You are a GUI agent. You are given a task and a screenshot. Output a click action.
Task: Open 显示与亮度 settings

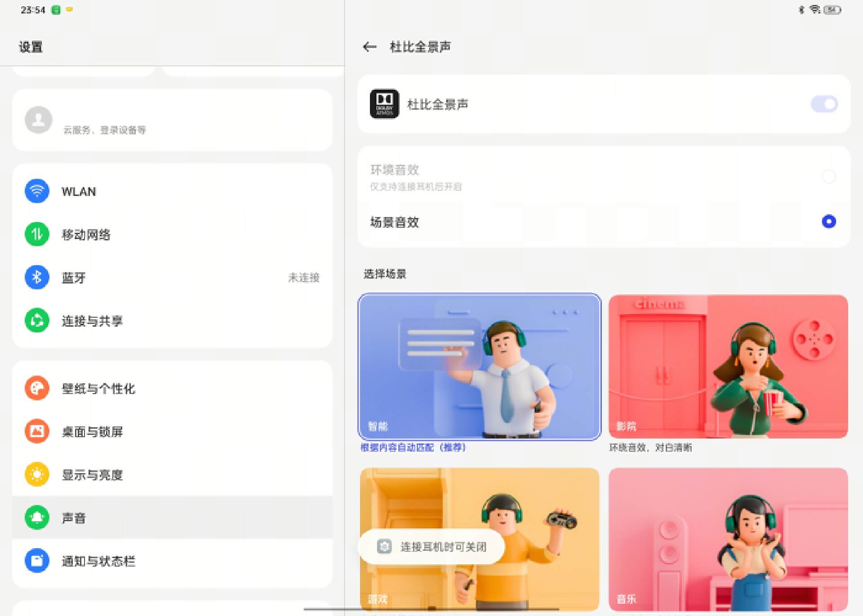[93, 474]
